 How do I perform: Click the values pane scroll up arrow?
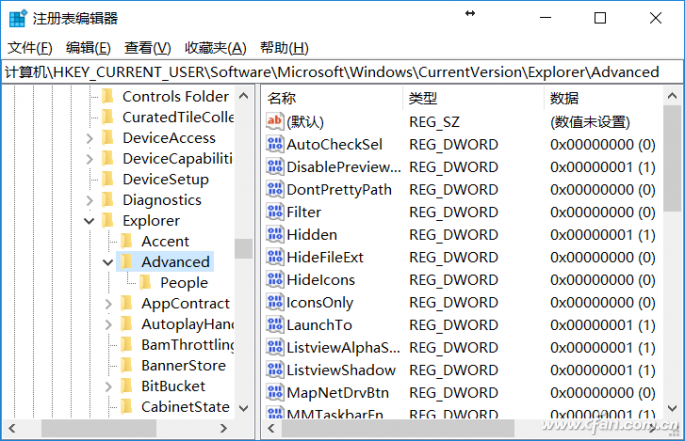(x=672, y=96)
